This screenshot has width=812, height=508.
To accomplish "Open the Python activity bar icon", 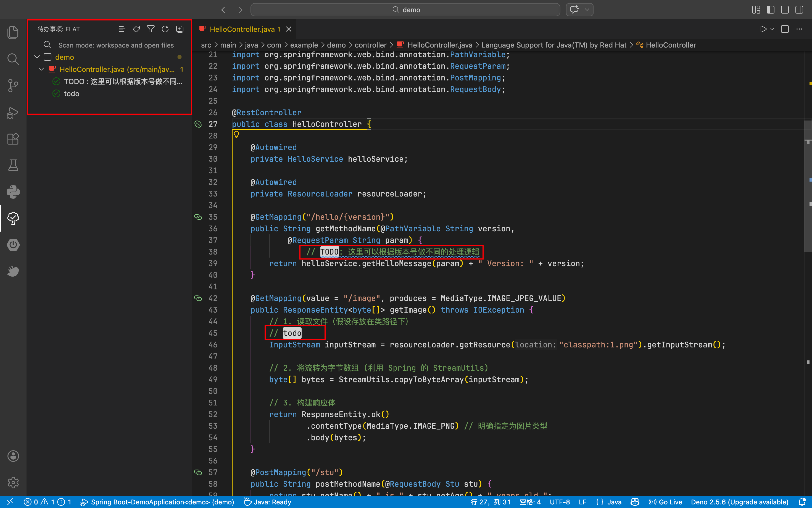I will point(13,192).
